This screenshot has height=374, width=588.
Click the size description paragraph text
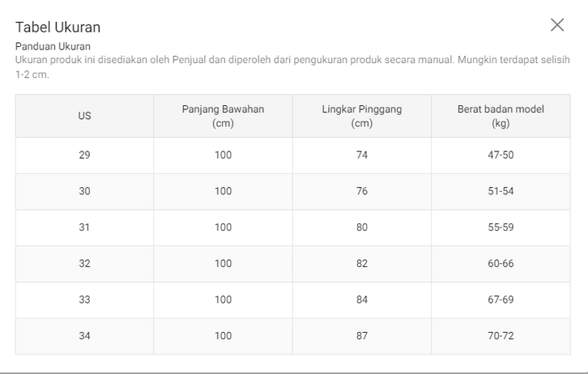(x=292, y=60)
